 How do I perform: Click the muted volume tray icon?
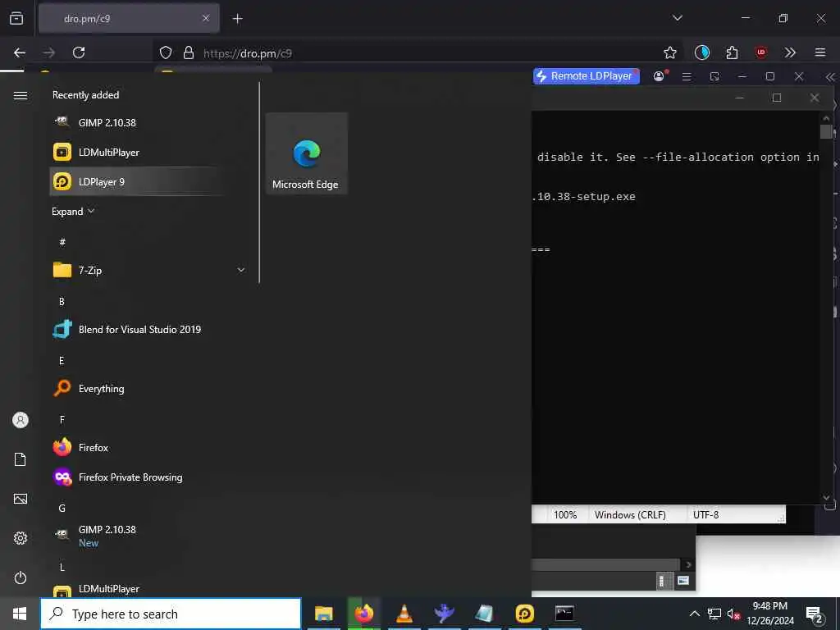(733, 614)
